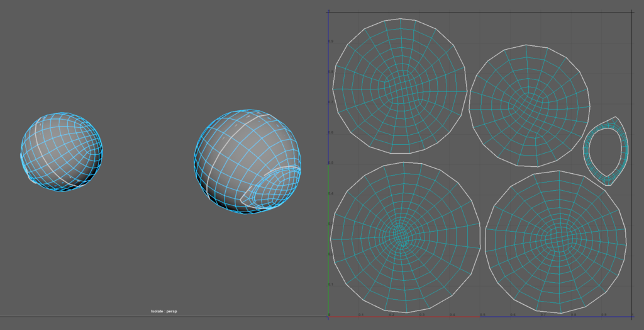Select the circular UV shell left of the almond ring
644x330 pixels.
point(530,106)
